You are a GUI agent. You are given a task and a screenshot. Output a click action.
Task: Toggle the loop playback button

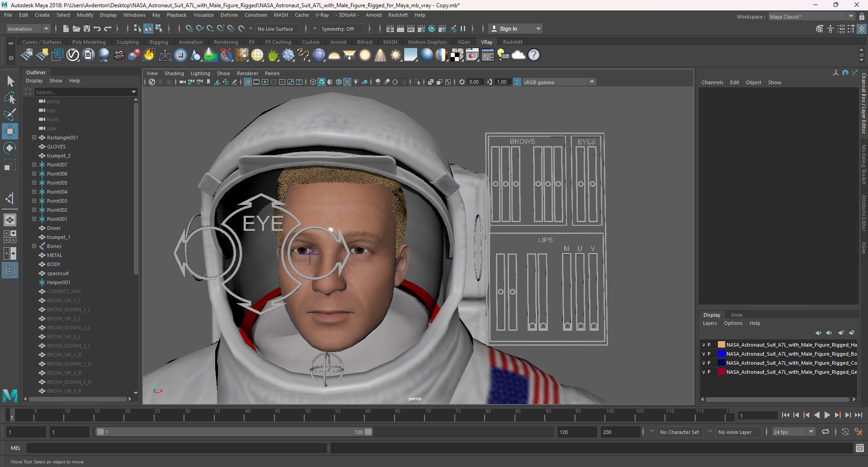826,432
